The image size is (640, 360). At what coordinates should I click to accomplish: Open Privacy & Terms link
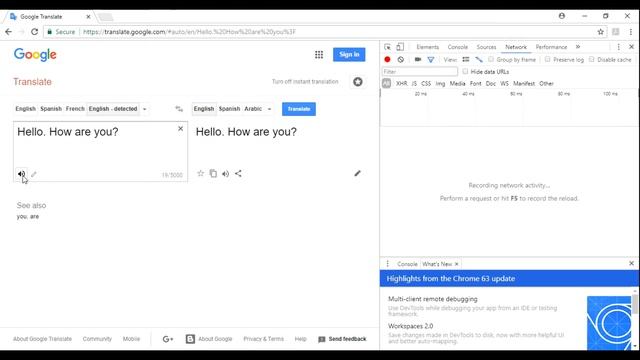(x=263, y=339)
